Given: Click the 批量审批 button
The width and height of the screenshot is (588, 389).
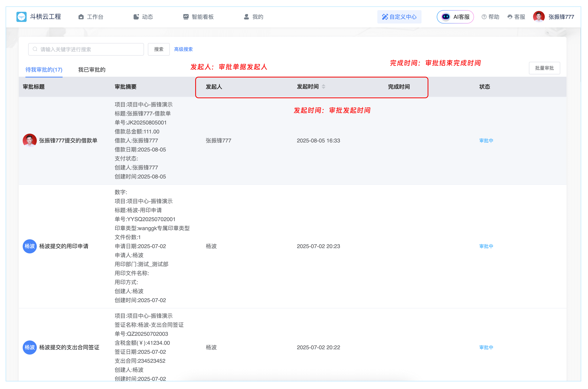Looking at the screenshot, I should pyautogui.click(x=544, y=68).
